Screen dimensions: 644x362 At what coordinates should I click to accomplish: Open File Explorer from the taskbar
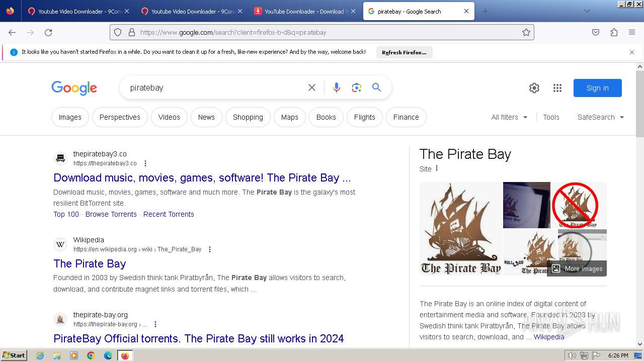tap(57, 355)
